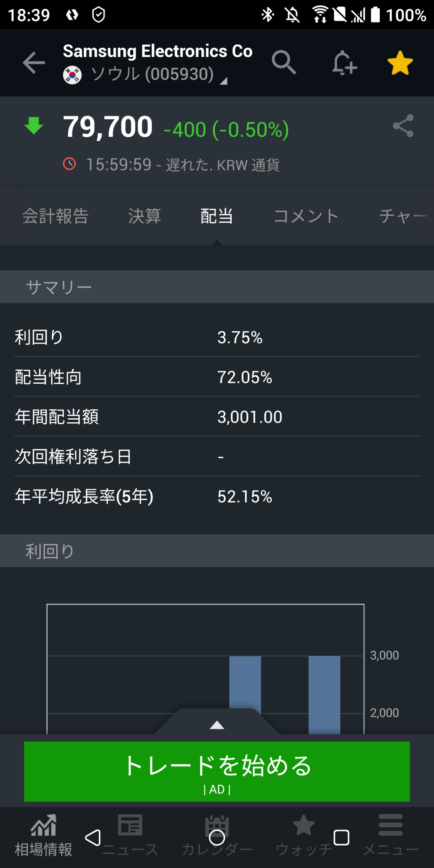Tap the South Korea flag icon
The height and width of the screenshot is (868, 434).
coord(72,75)
